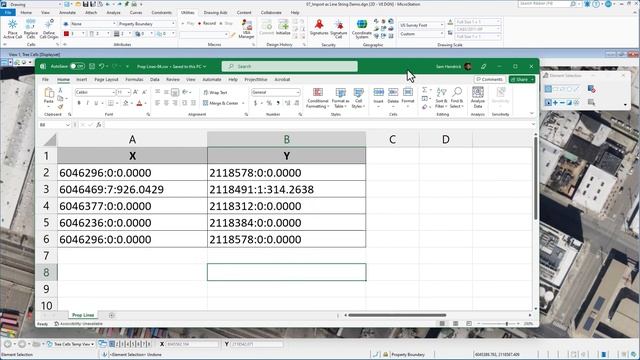Open Coordinate System tool in Geographic group
640x360 pixels.
click(362, 29)
